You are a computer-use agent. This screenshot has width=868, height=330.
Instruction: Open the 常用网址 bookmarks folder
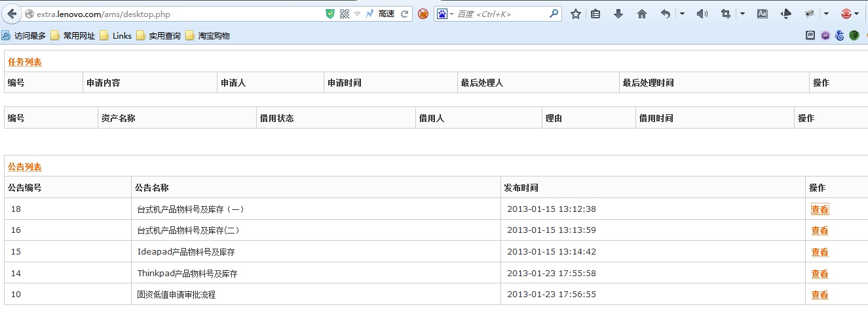pyautogui.click(x=73, y=36)
